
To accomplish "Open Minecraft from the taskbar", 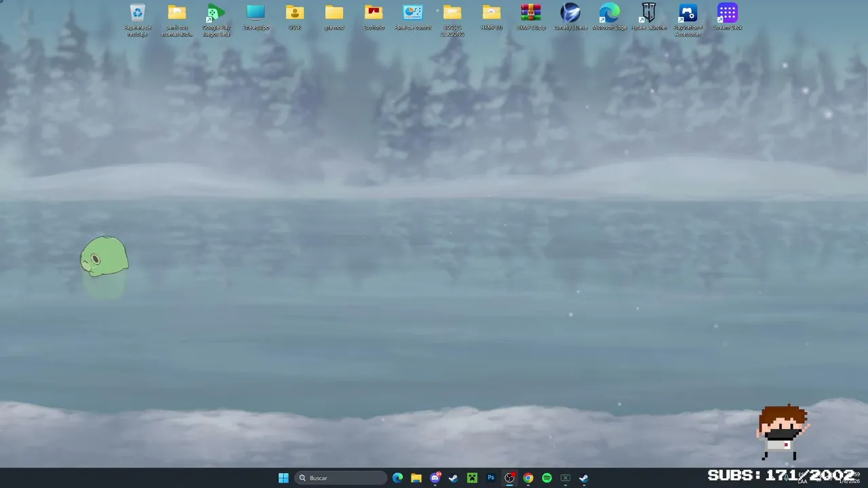I will (472, 478).
